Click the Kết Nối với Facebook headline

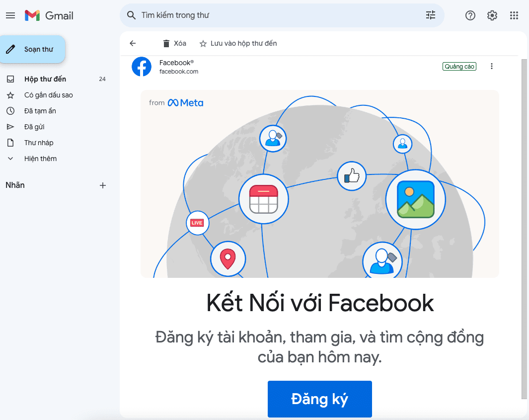(320, 303)
